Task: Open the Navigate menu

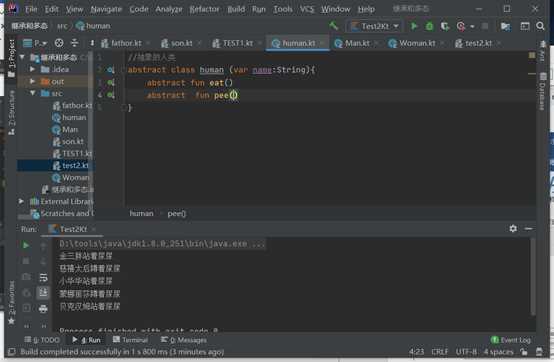Action: (x=106, y=9)
